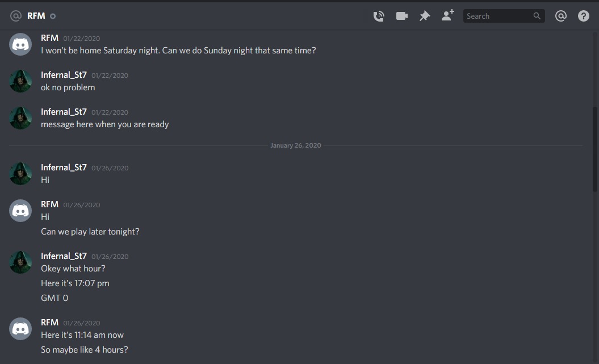Click the RFM name in header
599x364 pixels.
coord(36,16)
